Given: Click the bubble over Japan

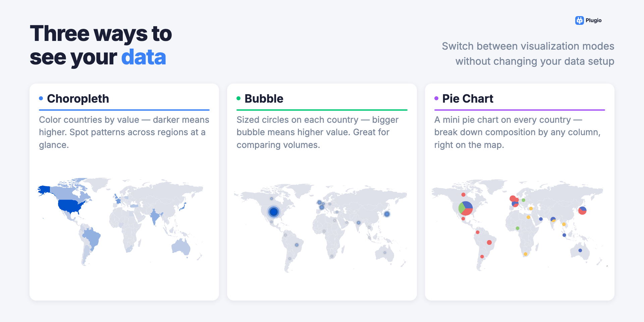Looking at the screenshot, I should [387, 214].
